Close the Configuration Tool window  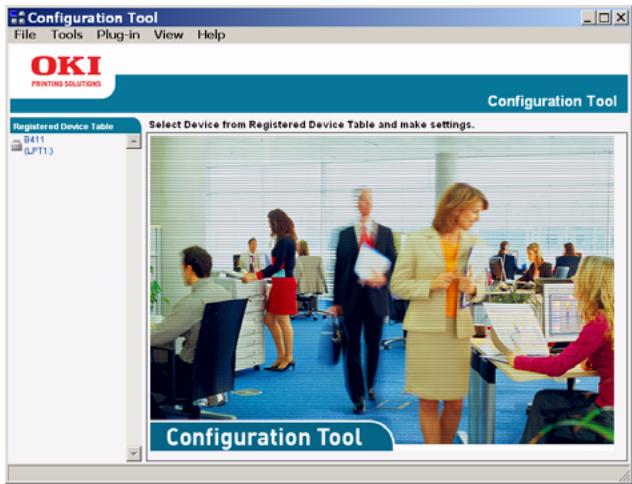pyautogui.click(x=618, y=18)
